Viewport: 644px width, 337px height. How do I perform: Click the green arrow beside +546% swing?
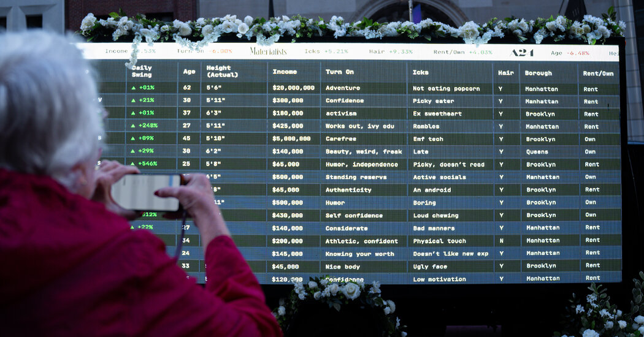point(133,164)
